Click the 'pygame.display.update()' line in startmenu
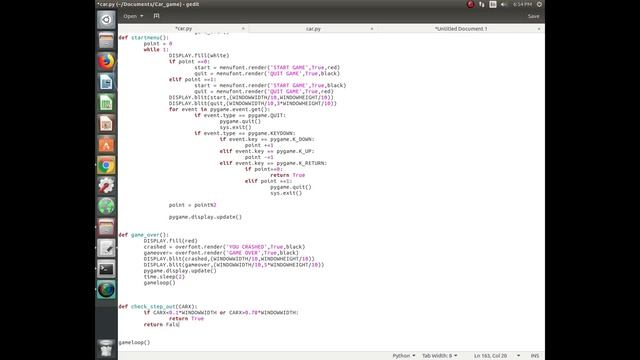 [x=205, y=217]
